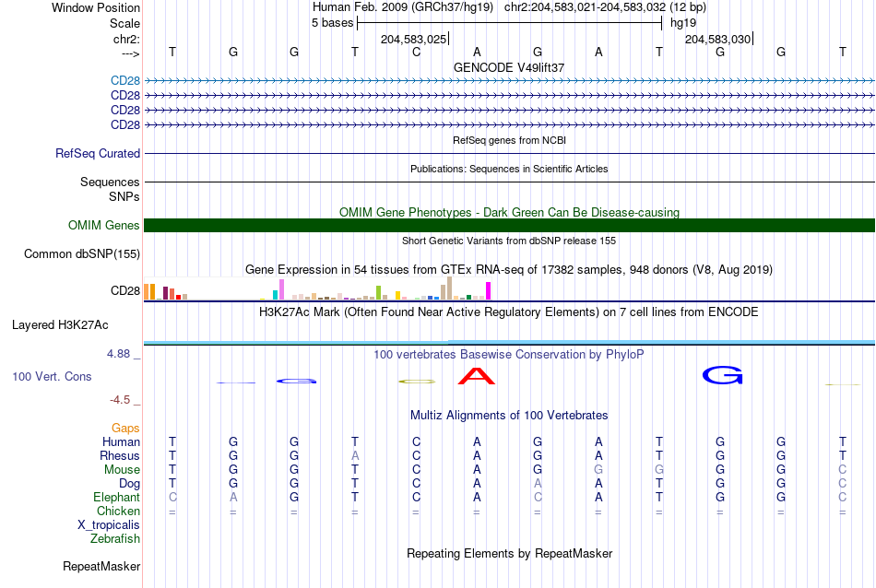Click the Mouse alignment row label
This screenshot has height=588, width=876.
click(122, 470)
